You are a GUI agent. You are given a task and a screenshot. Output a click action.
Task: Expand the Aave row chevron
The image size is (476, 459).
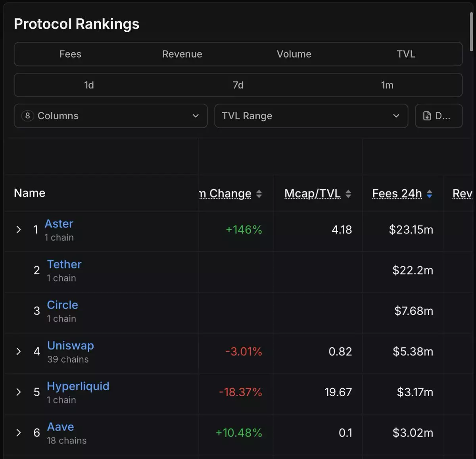18,432
